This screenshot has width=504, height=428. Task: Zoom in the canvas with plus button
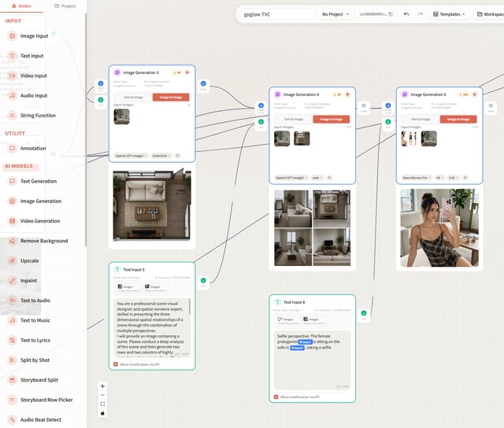(102, 386)
